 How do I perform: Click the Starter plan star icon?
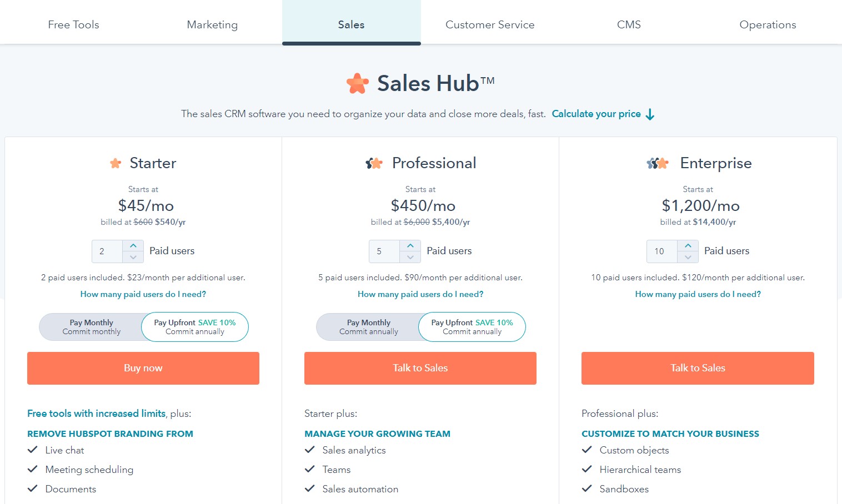[x=116, y=163]
